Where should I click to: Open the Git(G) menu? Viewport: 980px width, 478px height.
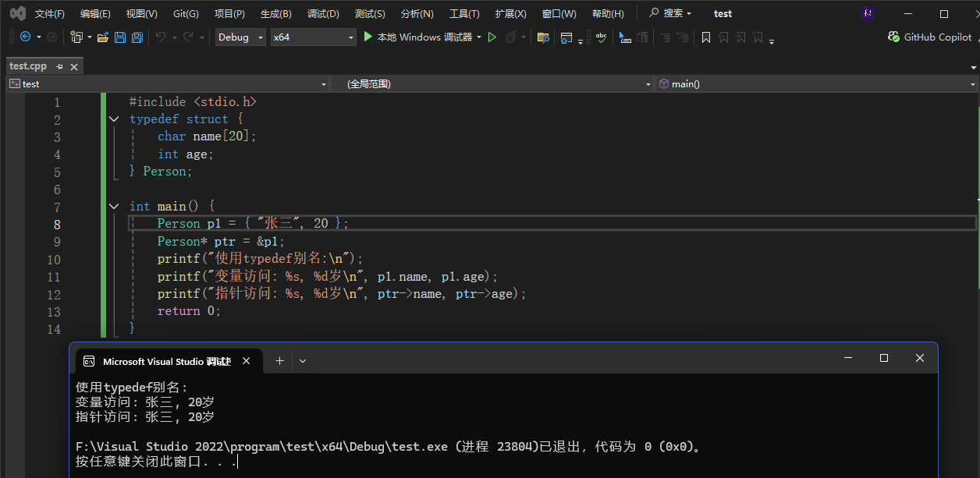tap(186, 13)
